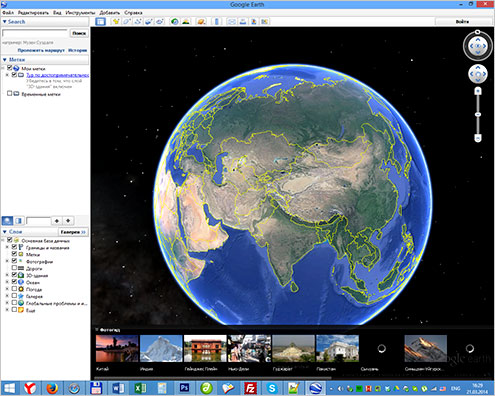Open the Инструменты menu

tap(80, 13)
